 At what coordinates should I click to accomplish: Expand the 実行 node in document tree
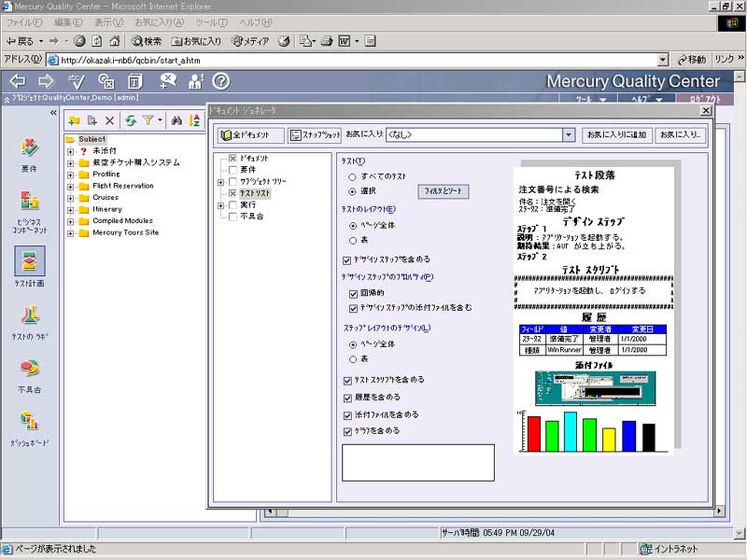[x=220, y=205]
